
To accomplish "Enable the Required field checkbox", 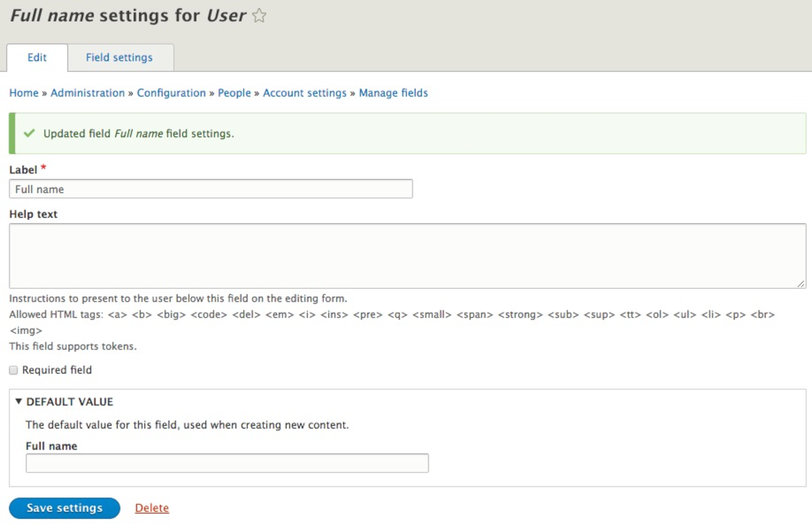I will pyautogui.click(x=13, y=370).
